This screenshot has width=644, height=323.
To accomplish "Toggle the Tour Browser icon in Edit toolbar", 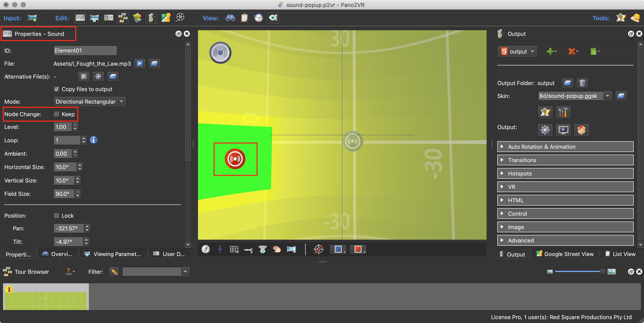I will click(x=123, y=18).
